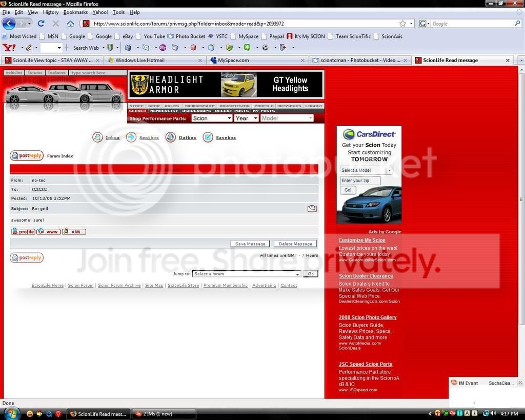
Task: Click the quote reply icon beside subject
Action: [x=312, y=208]
